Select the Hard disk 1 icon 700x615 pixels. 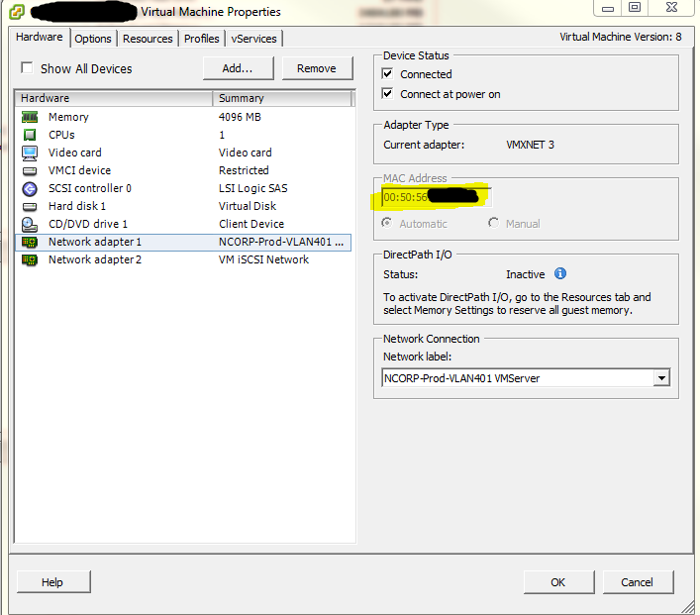point(30,206)
